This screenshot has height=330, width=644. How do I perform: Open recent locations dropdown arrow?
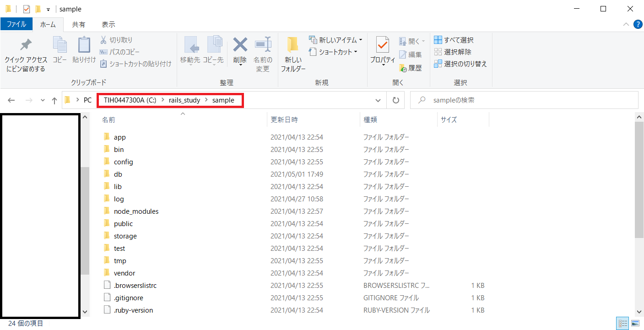pyautogui.click(x=43, y=100)
